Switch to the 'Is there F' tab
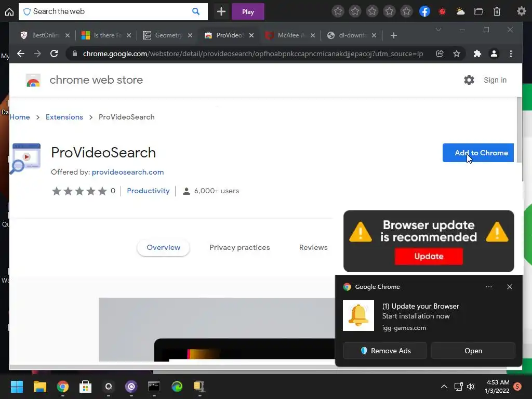This screenshot has width=532, height=399. [x=107, y=35]
